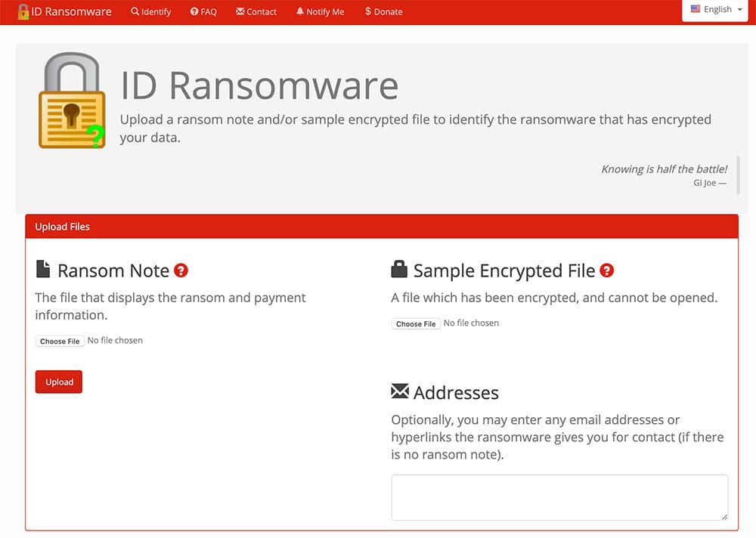
Task: Click the ID Ransomware navbar brand logo
Action: point(64,11)
